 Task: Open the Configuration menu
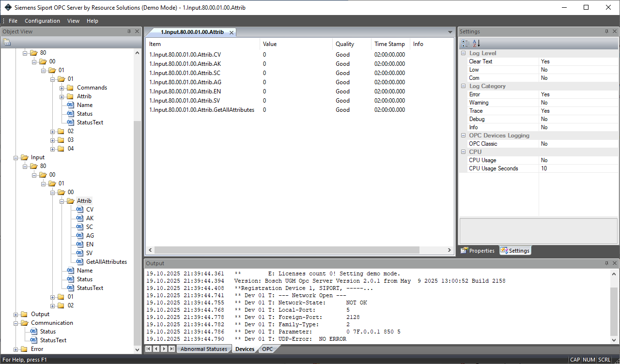click(42, 21)
